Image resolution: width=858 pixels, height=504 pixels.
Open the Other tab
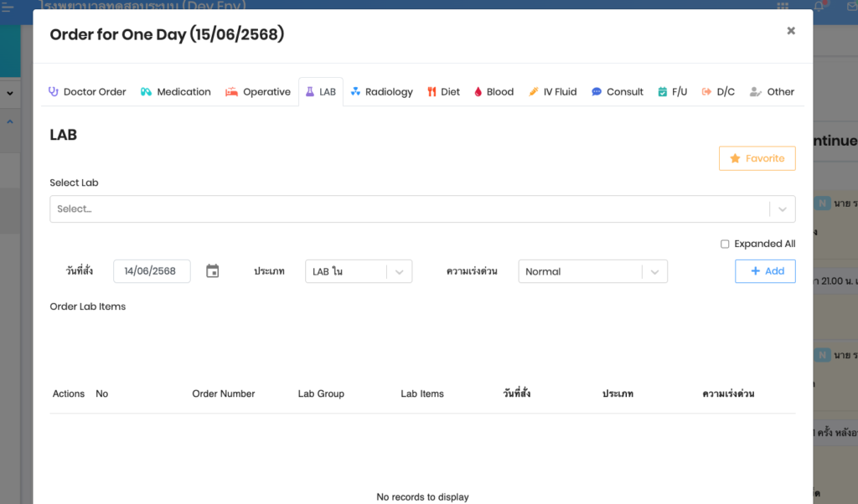click(x=772, y=92)
